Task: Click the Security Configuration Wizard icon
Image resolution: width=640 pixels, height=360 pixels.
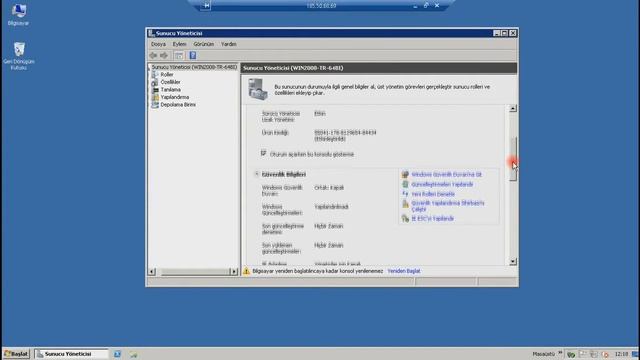Action: pos(405,204)
